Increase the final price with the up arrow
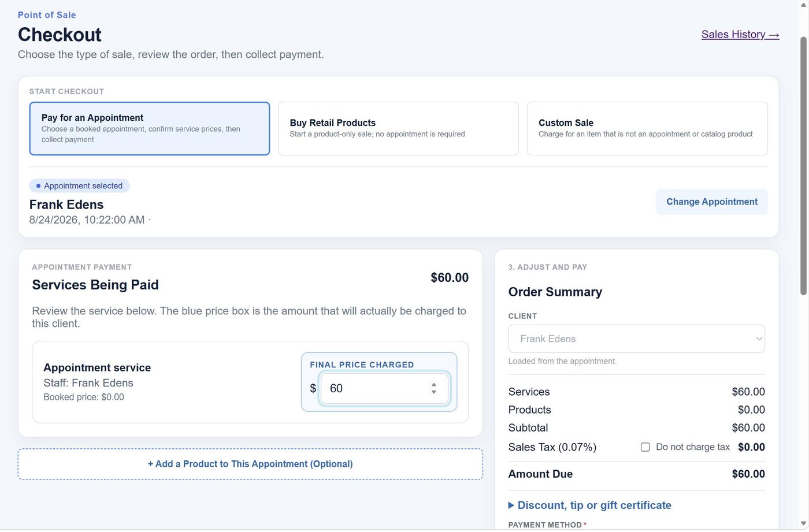The height and width of the screenshot is (532, 809). coord(434,385)
